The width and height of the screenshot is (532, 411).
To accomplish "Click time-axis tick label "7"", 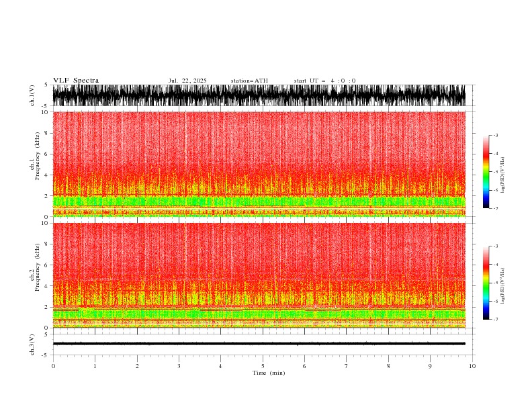I will pos(347,366).
